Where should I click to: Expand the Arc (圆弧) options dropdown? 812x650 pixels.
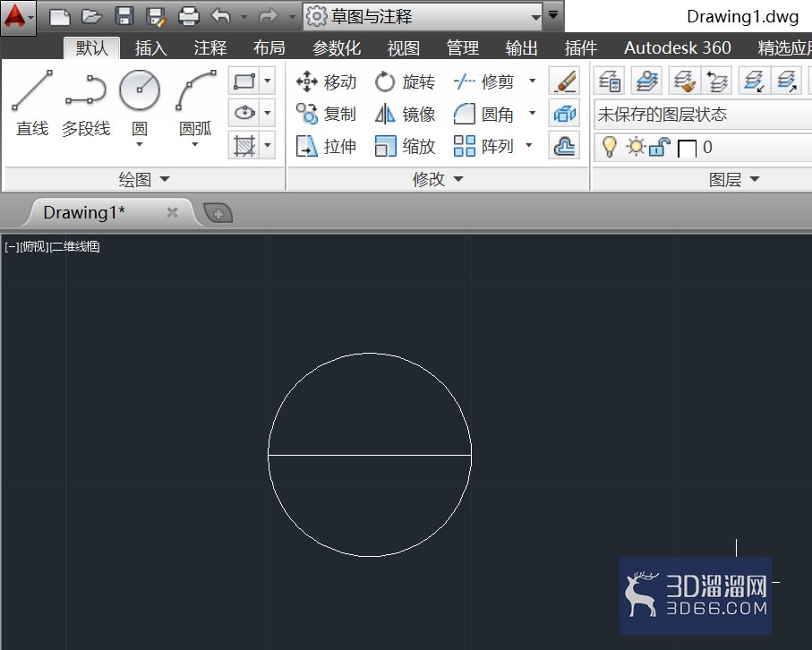tap(194, 144)
